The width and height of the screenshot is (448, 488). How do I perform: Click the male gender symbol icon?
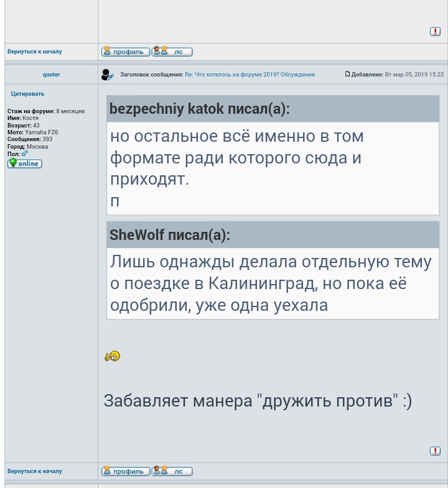point(24,154)
